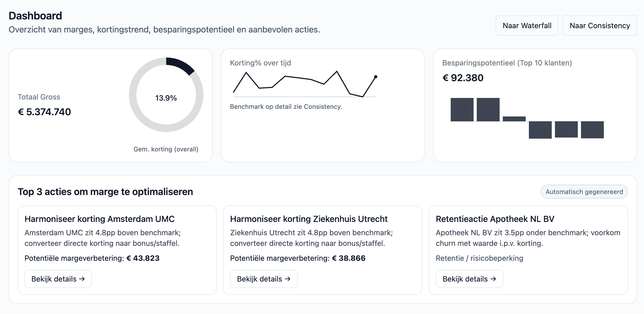The height and width of the screenshot is (314, 644).
Task: Select the € 92.380 besparingspotentieel amount
Action: pyautogui.click(x=463, y=78)
